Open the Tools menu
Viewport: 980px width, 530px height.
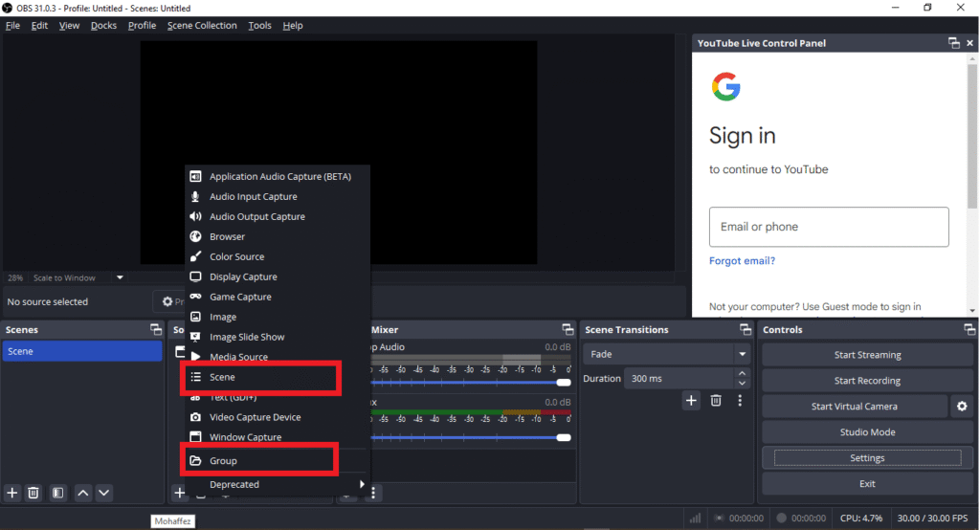[x=259, y=26]
